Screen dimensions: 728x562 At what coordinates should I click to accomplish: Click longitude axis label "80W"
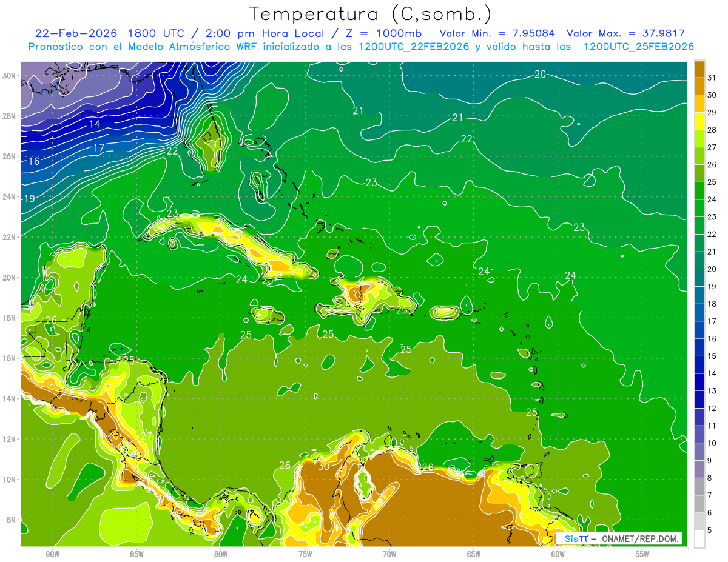[221, 555]
